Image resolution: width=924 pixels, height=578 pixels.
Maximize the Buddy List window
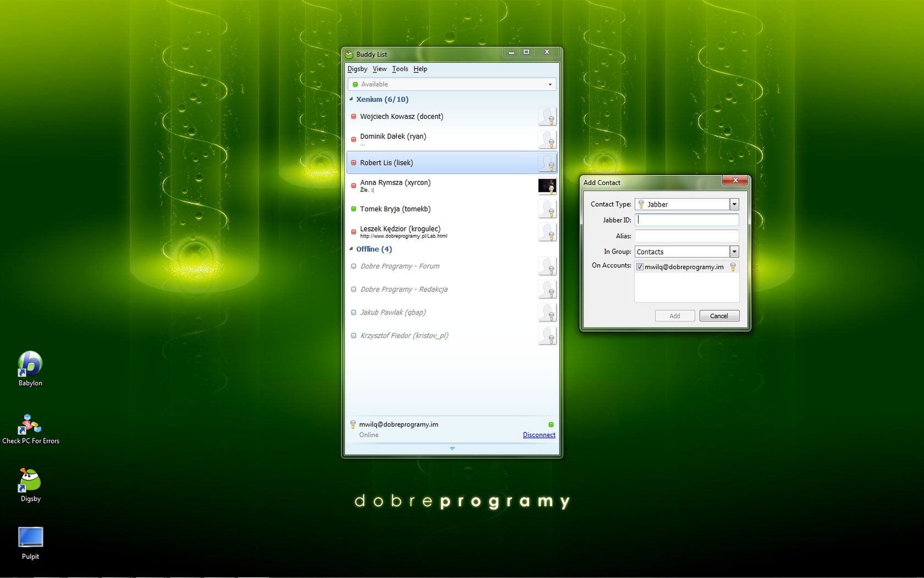point(526,52)
